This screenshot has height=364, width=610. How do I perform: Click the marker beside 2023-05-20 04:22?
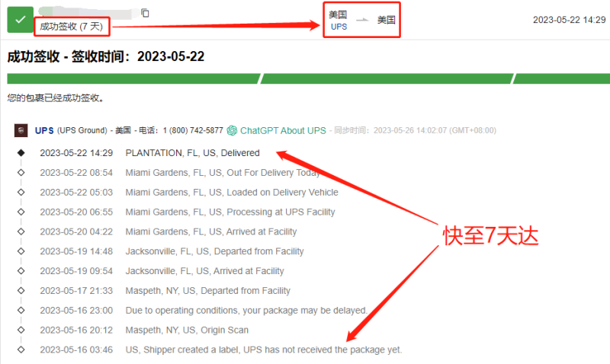coord(21,231)
